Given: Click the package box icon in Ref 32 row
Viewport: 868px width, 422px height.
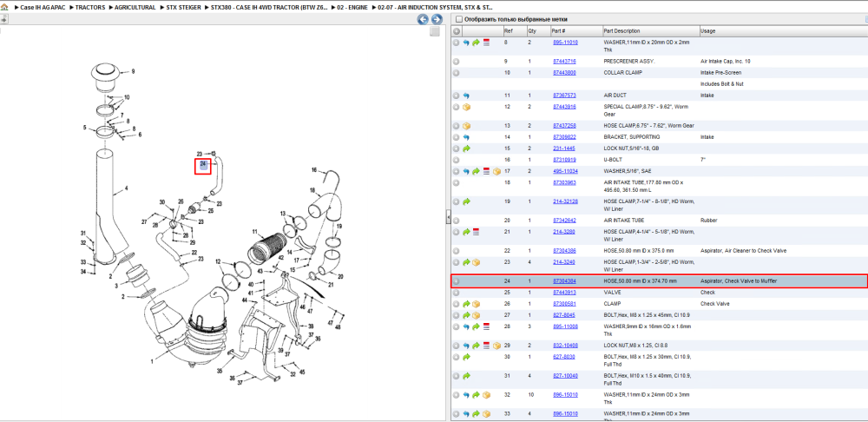Looking at the screenshot, I should (x=486, y=395).
